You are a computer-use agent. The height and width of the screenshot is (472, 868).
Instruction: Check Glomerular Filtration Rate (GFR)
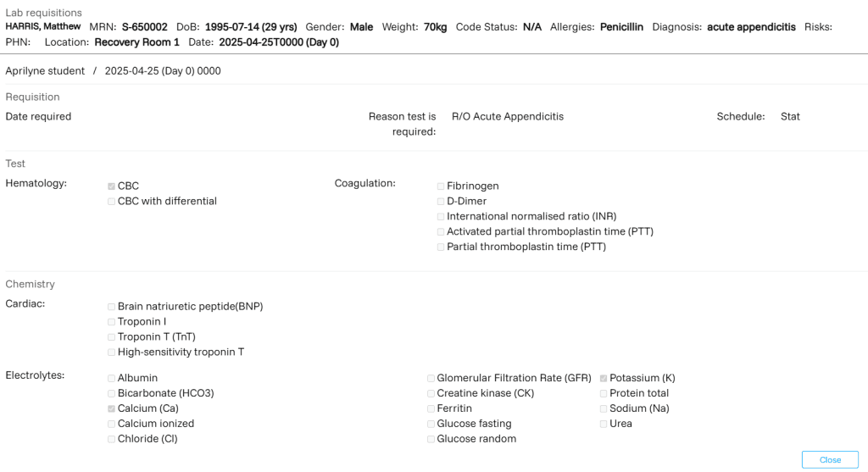(x=431, y=379)
